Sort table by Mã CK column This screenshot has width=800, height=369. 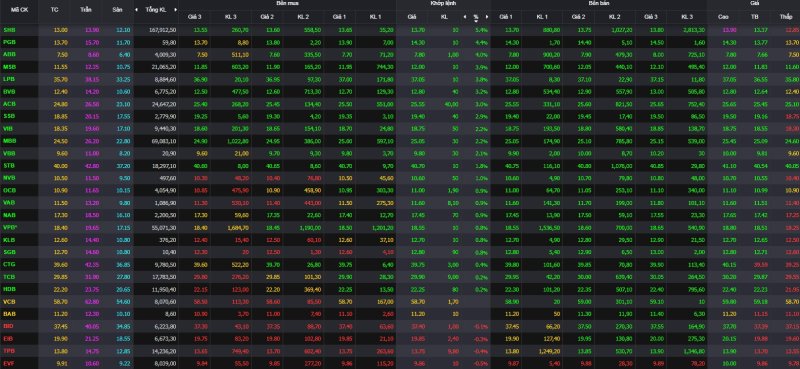[x=19, y=10]
